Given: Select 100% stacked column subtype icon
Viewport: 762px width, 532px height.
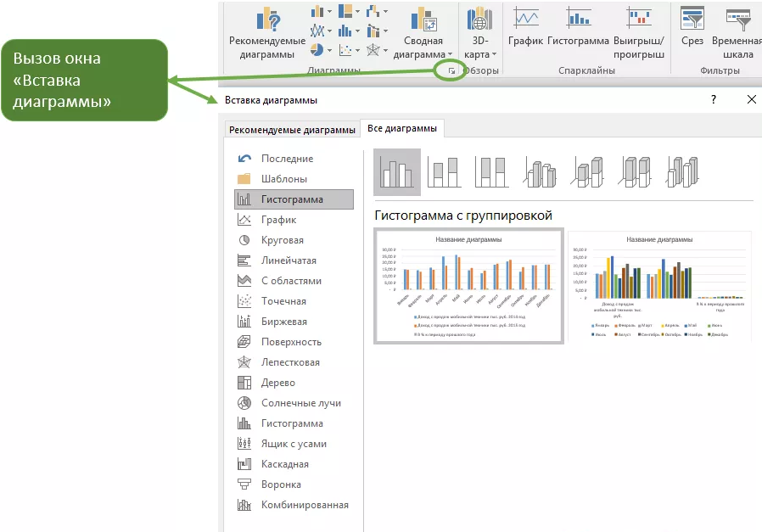Looking at the screenshot, I should [x=491, y=172].
